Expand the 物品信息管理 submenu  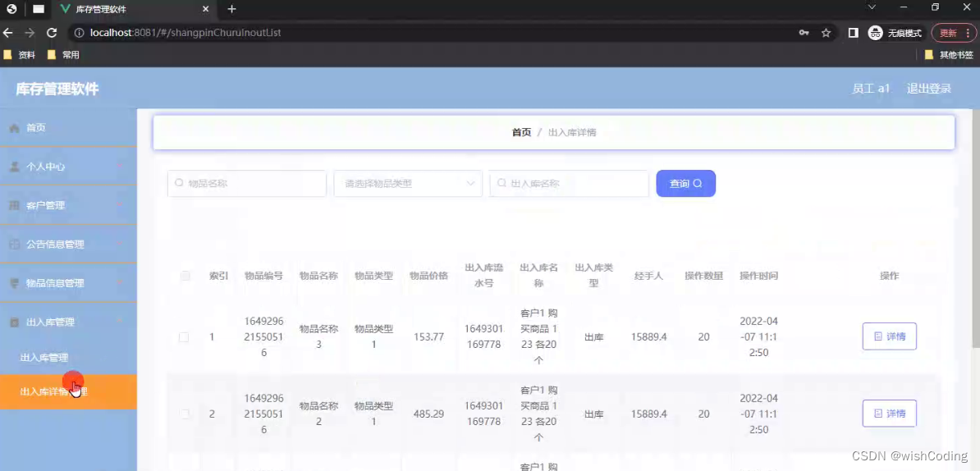point(120,283)
